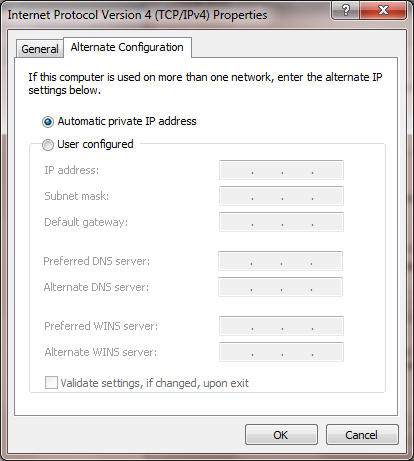Click the Preferred WINS server field
Image resolution: width=414 pixels, height=461 pixels.
(x=281, y=326)
